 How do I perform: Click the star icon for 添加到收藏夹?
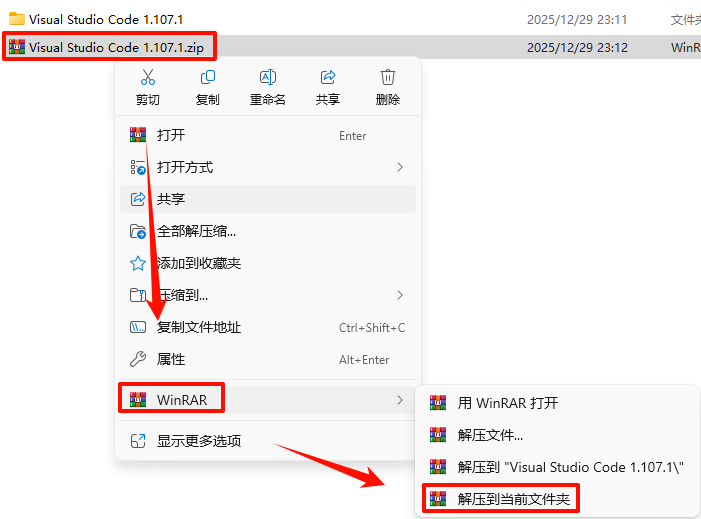138,263
